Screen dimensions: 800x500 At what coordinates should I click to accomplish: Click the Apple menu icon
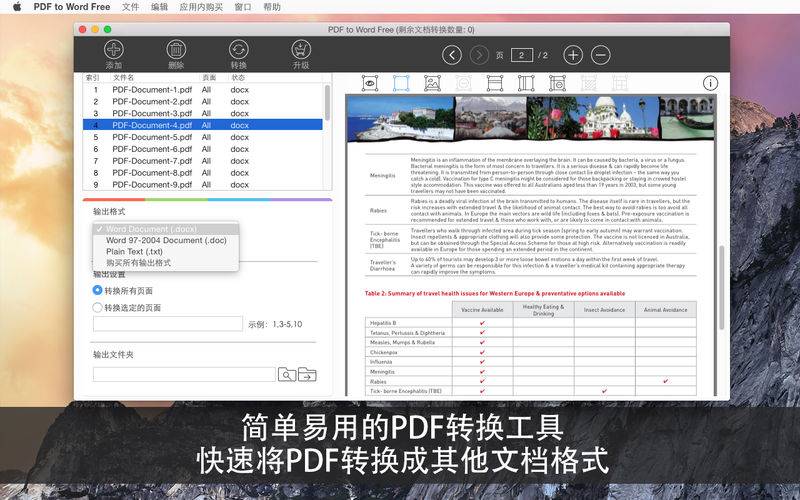coord(17,7)
